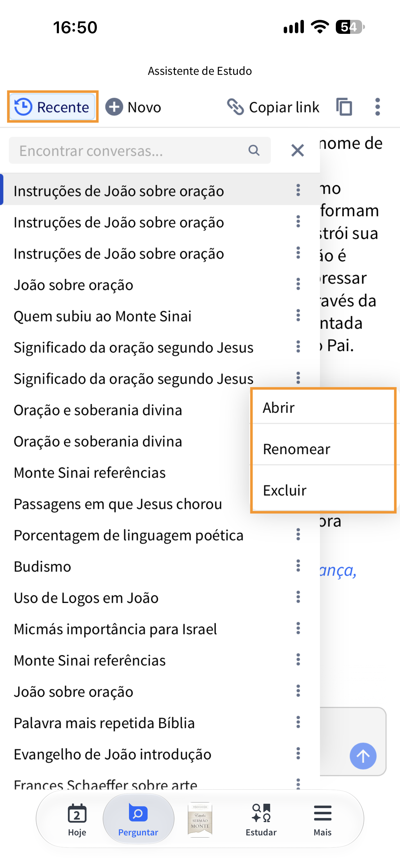Open the top-right three-dot overflow menu

pyautogui.click(x=377, y=107)
